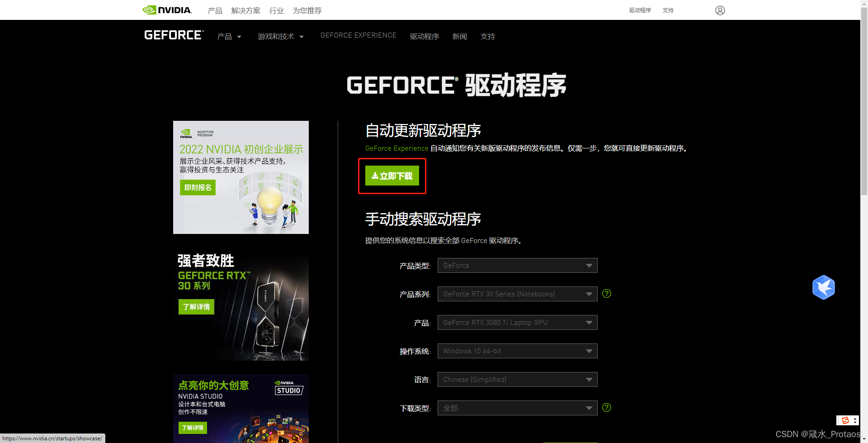Click the GeForce Experience green text link
The width and height of the screenshot is (868, 443).
pyautogui.click(x=397, y=148)
